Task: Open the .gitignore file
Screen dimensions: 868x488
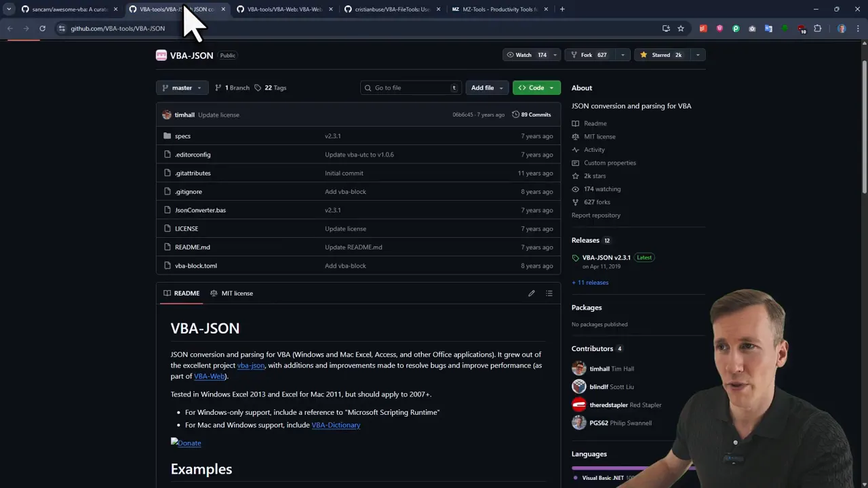Action: point(189,192)
